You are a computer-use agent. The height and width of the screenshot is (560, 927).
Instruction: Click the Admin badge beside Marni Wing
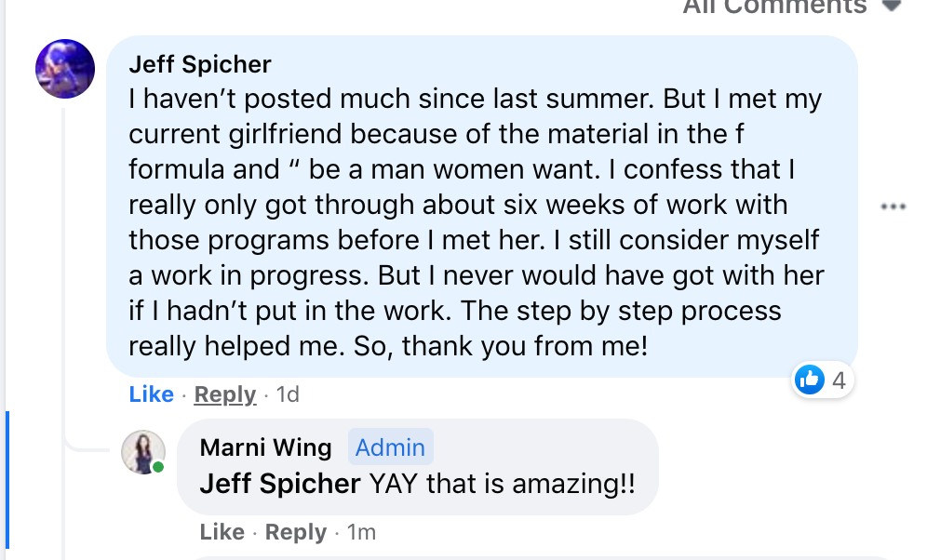390,447
